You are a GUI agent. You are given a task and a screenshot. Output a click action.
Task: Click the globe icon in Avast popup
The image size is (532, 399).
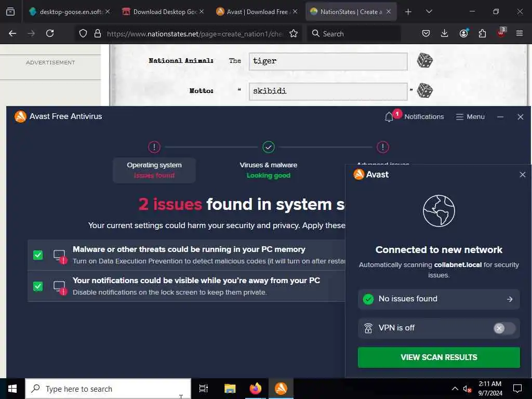(438, 211)
